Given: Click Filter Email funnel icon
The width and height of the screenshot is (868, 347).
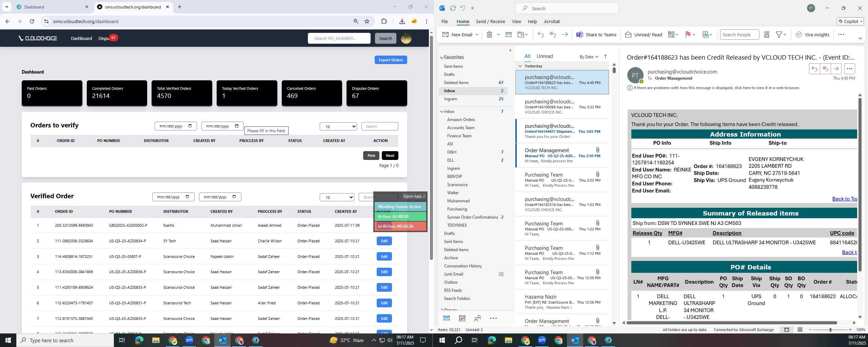Looking at the screenshot, I should [779, 35].
